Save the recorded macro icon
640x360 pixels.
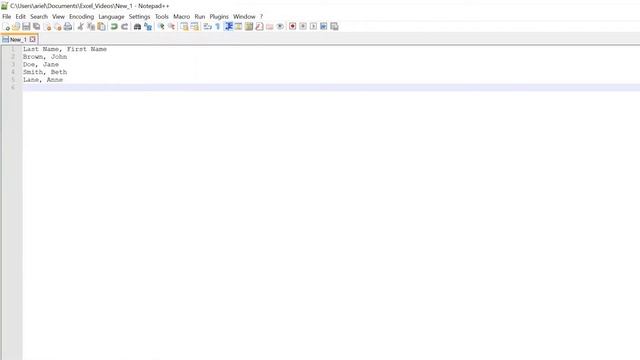tap(334, 27)
